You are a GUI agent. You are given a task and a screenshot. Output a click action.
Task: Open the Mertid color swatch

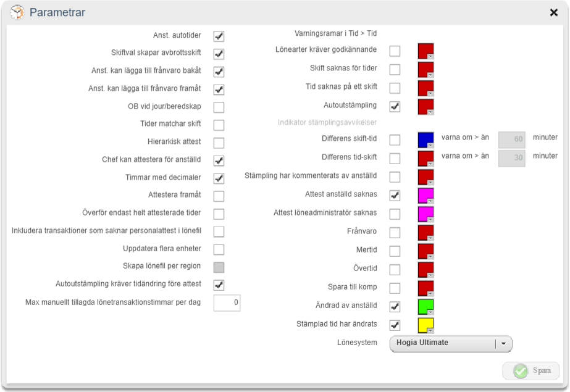click(425, 251)
